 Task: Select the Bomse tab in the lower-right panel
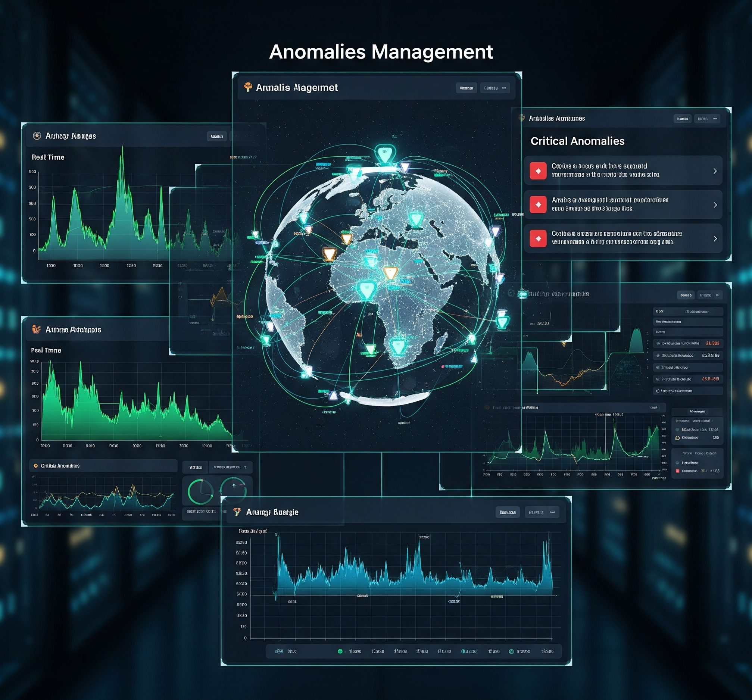coord(686,295)
